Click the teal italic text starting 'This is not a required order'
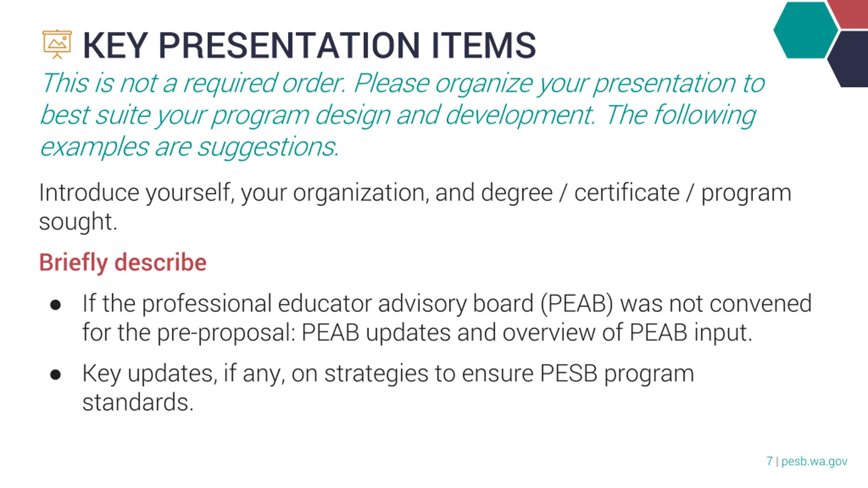Viewport: 868px width, 488px height. (x=402, y=115)
